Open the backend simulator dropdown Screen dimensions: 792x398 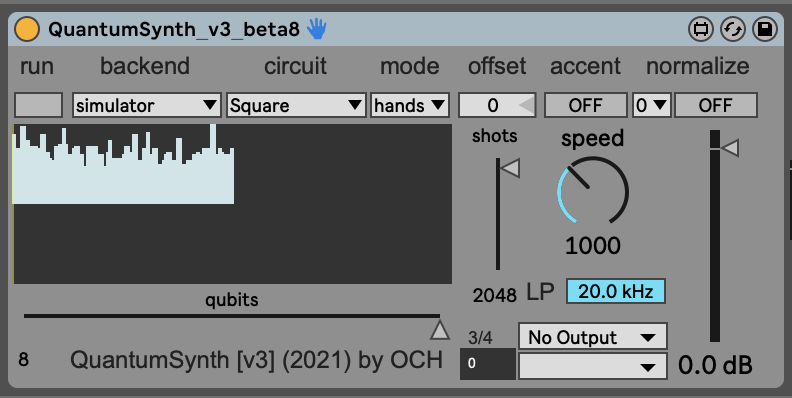(146, 105)
